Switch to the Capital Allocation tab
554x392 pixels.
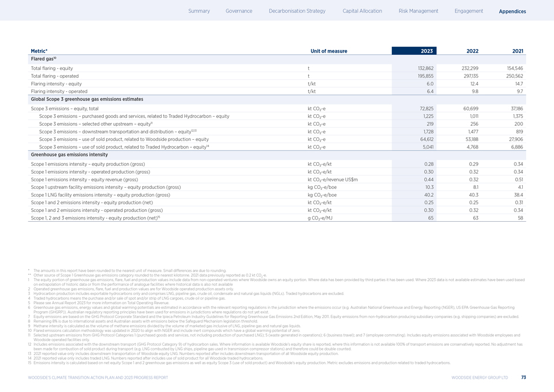pyautogui.click(x=362, y=11)
